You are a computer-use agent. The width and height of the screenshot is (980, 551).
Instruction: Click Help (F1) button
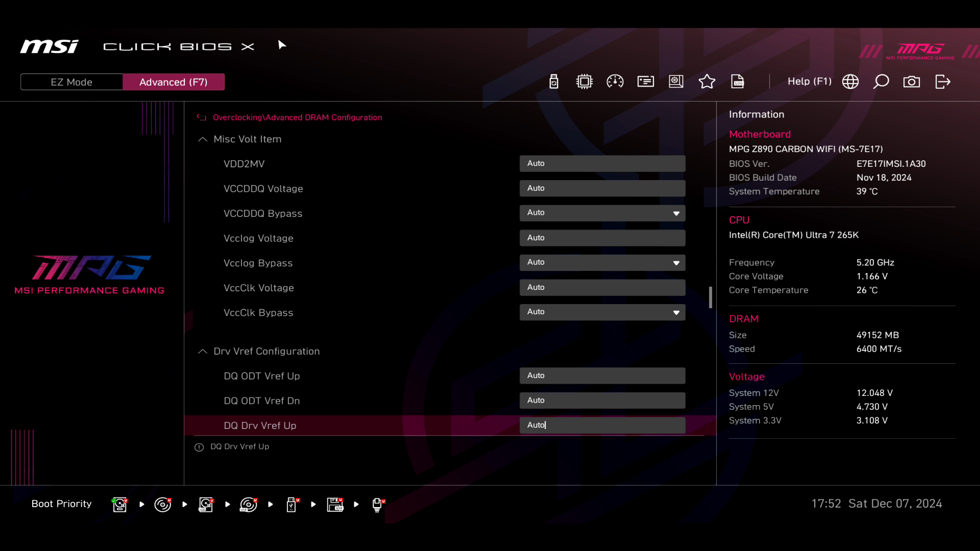click(809, 82)
